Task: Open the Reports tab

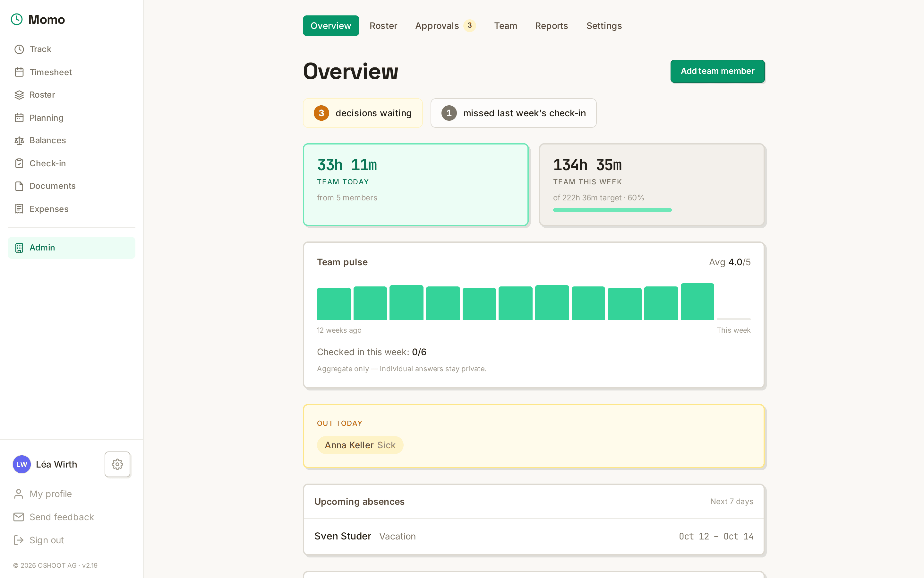Action: tap(551, 26)
